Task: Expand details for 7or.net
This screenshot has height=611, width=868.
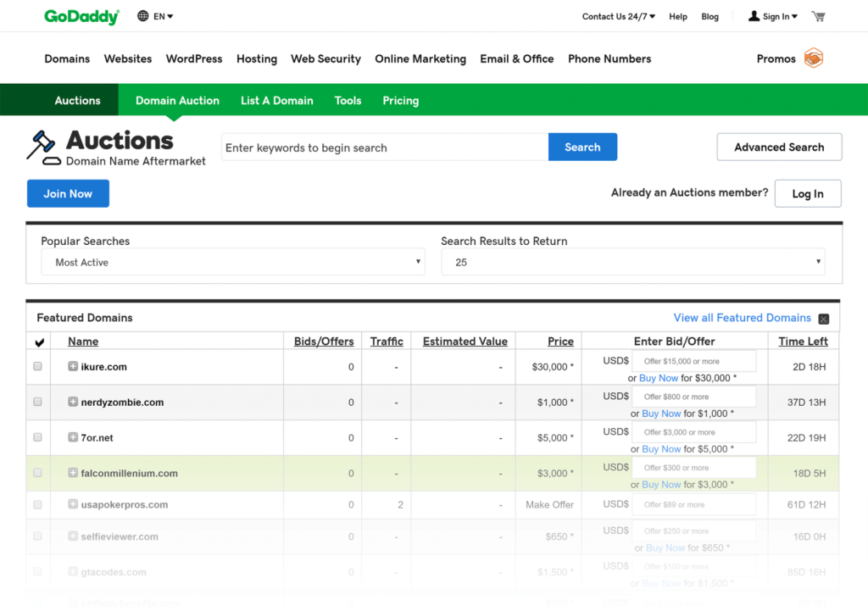Action: (73, 436)
